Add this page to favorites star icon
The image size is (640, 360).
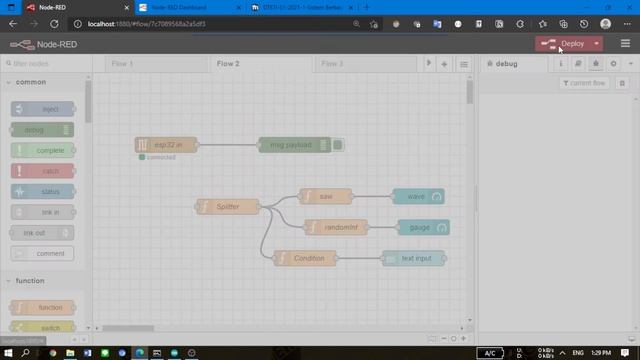(x=373, y=24)
